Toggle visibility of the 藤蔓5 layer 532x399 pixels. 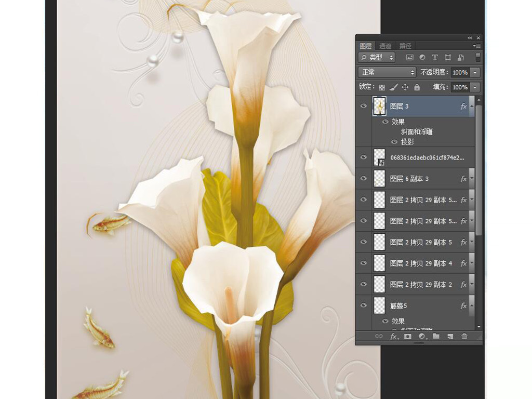(x=364, y=305)
